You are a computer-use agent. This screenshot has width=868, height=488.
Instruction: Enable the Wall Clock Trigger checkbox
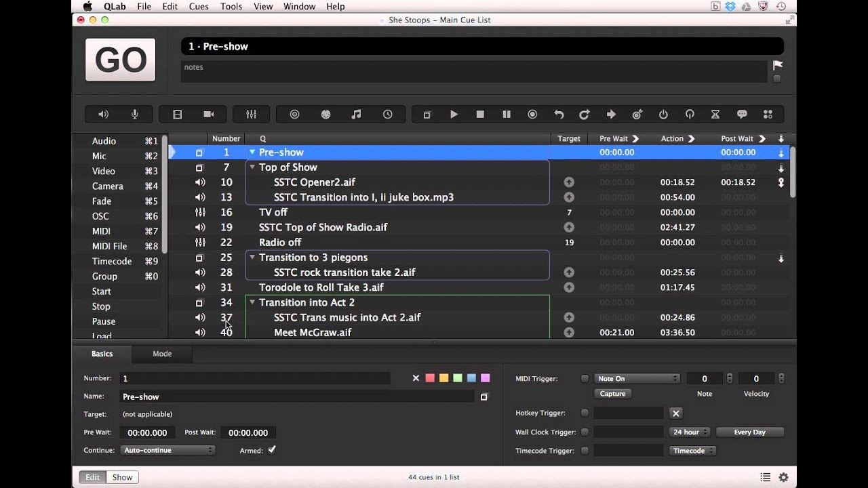coord(585,432)
